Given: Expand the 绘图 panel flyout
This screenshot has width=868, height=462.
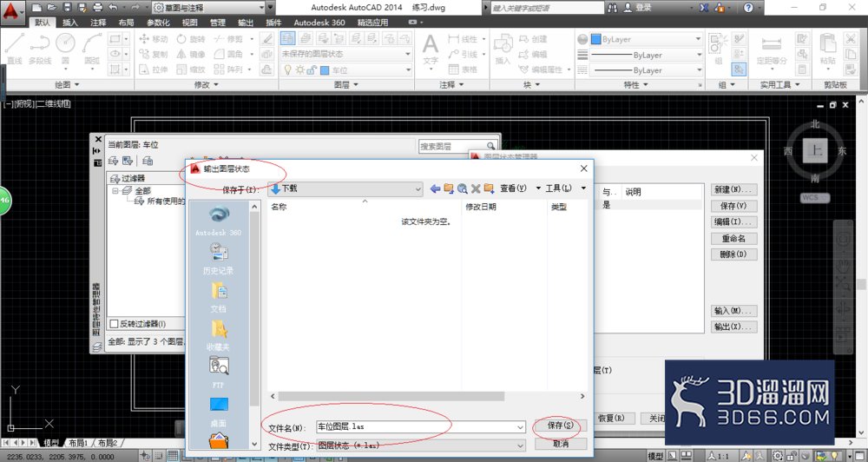Looking at the screenshot, I should [x=67, y=85].
